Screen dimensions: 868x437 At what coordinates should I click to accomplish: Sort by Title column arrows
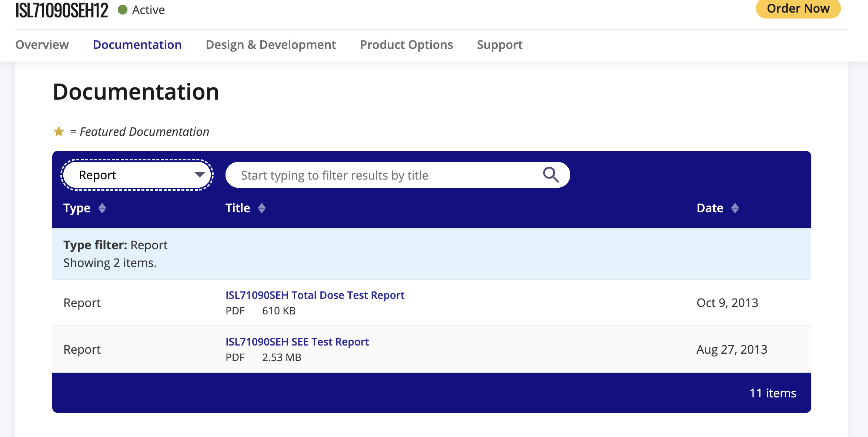click(262, 208)
